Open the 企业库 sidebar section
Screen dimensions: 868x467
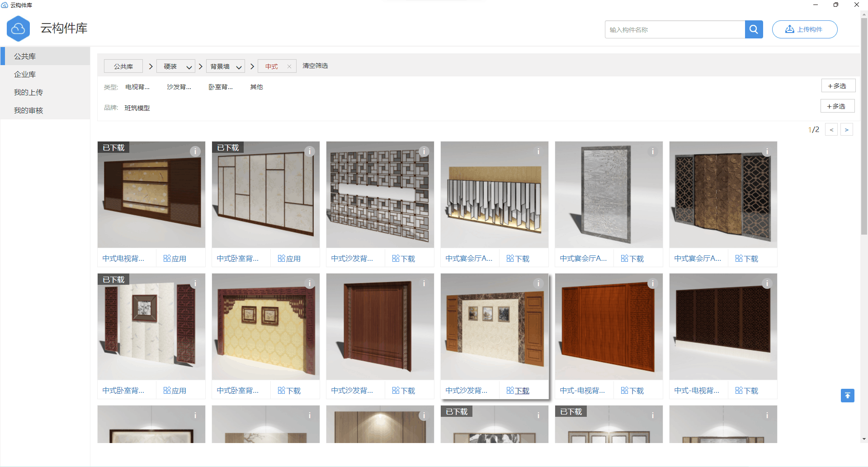45,74
